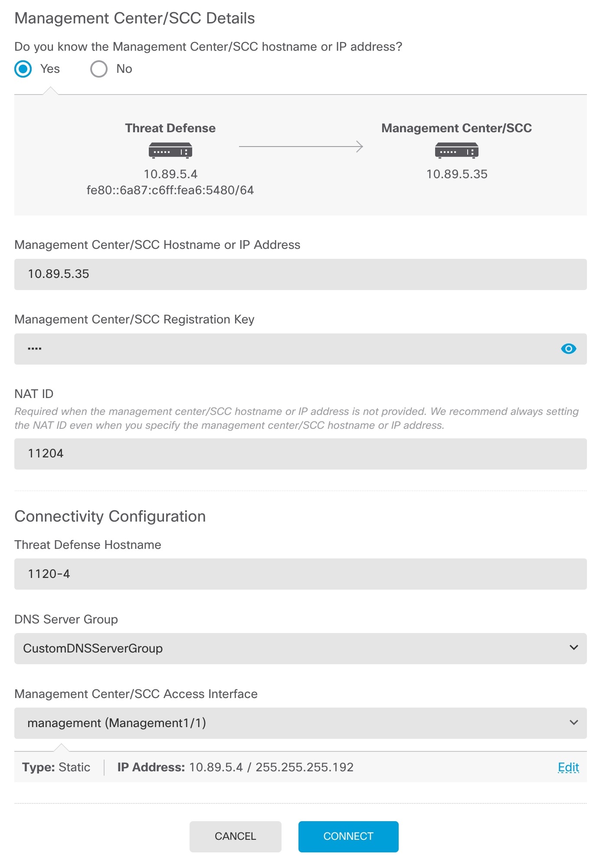
Task: Expand the Access Interface dropdown
Action: tap(300, 723)
